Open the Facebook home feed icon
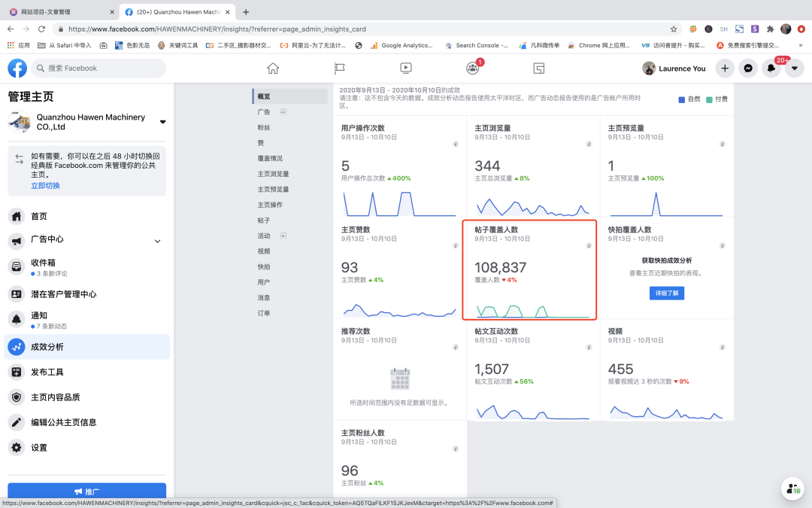The height and width of the screenshot is (508, 812). point(273,68)
